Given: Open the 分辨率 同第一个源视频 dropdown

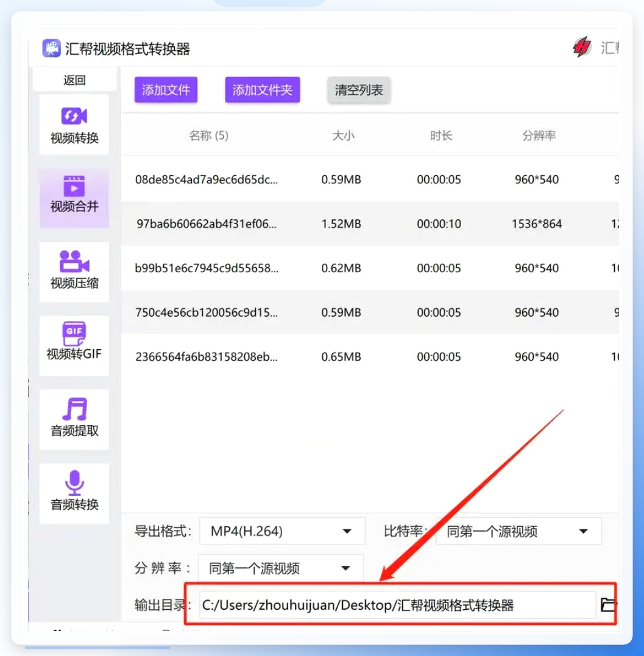Looking at the screenshot, I should (x=281, y=568).
